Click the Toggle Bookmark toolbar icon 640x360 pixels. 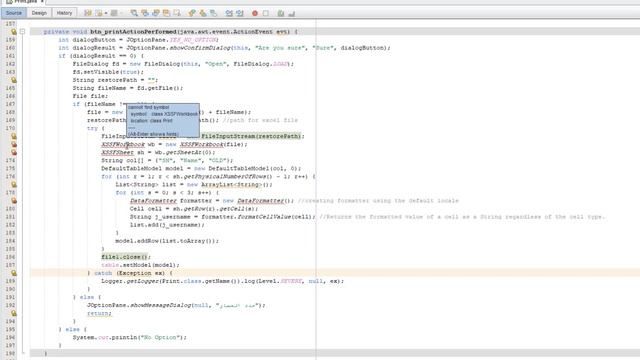(x=213, y=13)
